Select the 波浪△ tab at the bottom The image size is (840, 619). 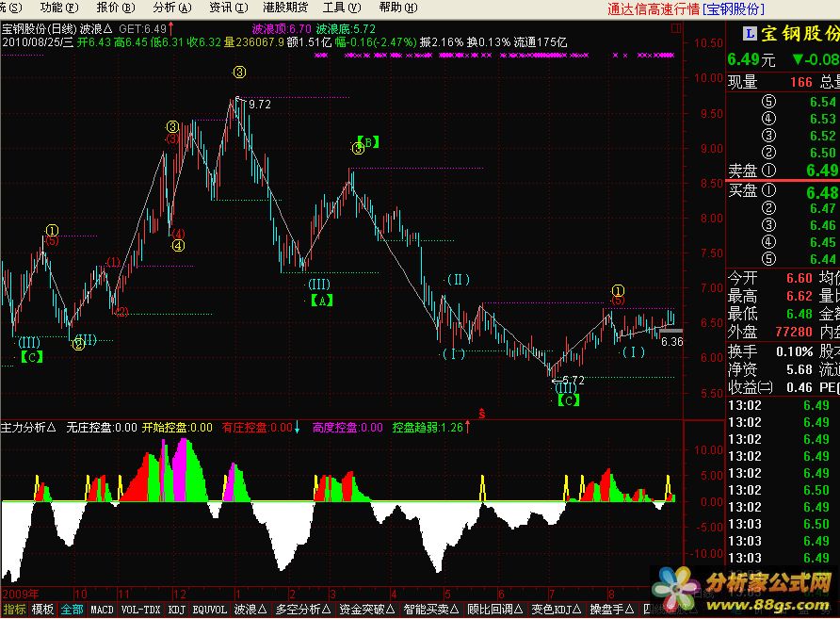click(x=250, y=610)
